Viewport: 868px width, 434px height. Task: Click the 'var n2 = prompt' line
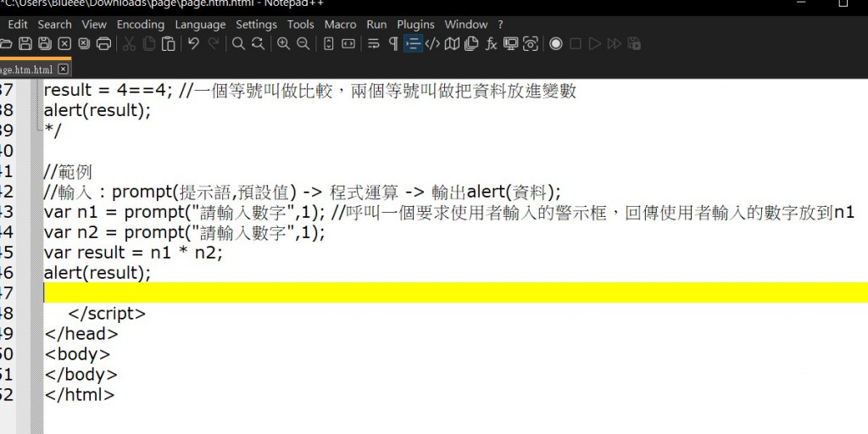coord(184,232)
